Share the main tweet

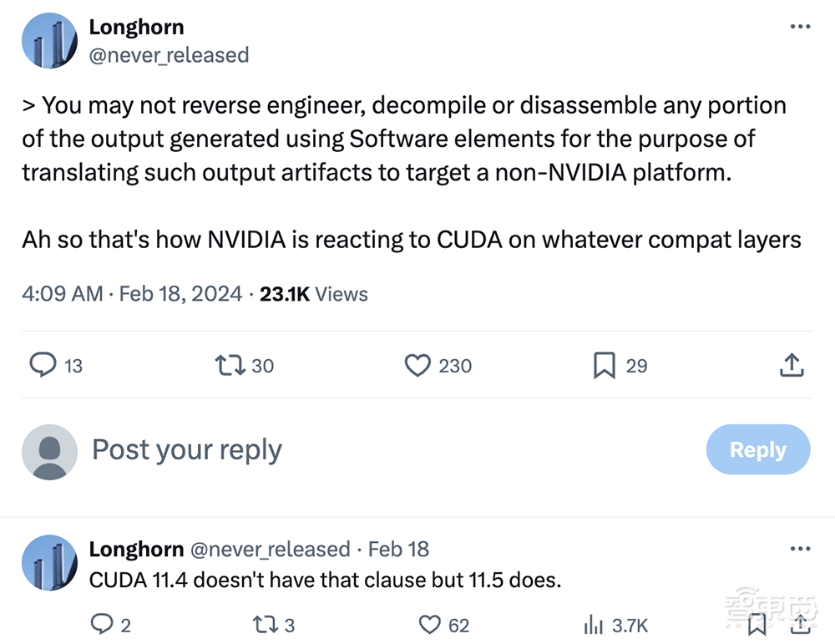tap(792, 365)
